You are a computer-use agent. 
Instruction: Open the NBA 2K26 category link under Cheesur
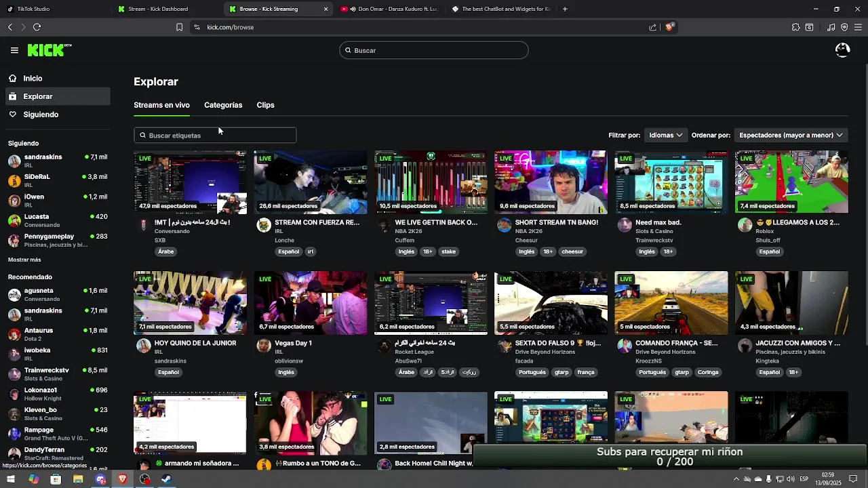coord(529,231)
